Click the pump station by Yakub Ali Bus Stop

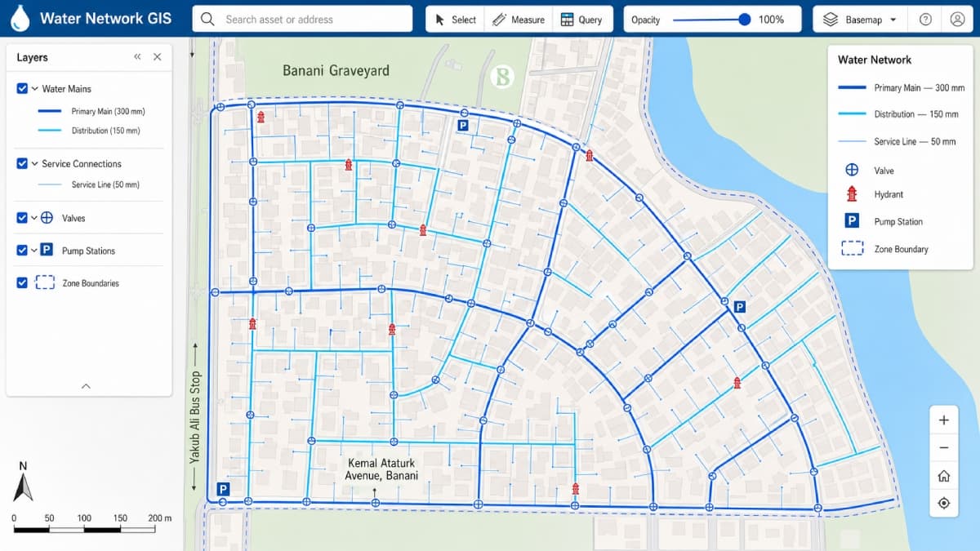(x=223, y=488)
